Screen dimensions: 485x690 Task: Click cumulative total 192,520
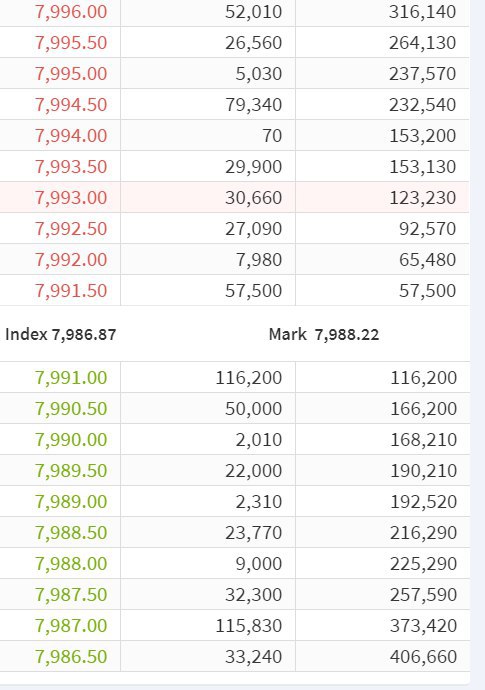[423, 502]
